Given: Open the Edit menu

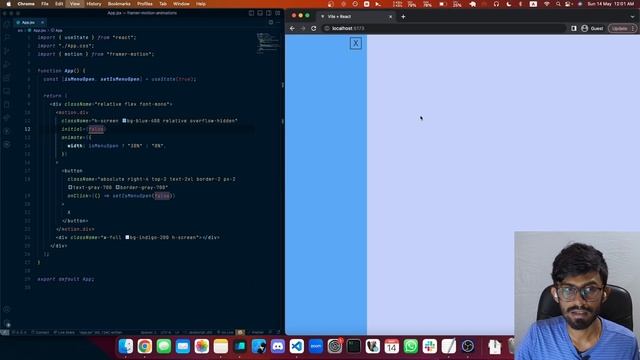Looking at the screenshot, I should pos(59,4).
